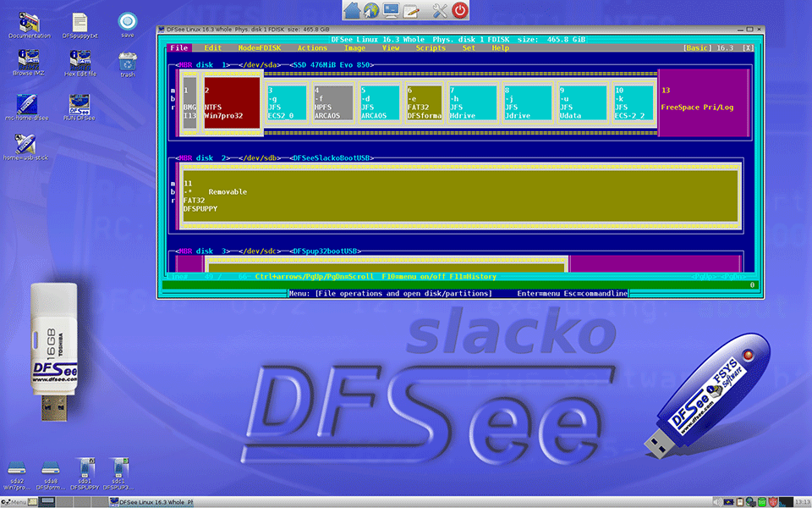Viewport: 812px width, 508px height.
Task: Open the Puppy Menu button in taskbar
Action: [14, 502]
